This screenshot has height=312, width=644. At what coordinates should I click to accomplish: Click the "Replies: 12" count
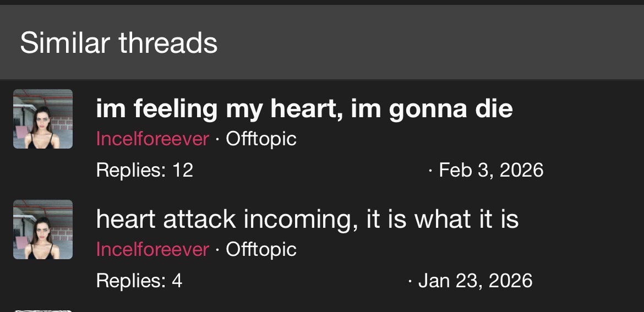pyautogui.click(x=144, y=170)
